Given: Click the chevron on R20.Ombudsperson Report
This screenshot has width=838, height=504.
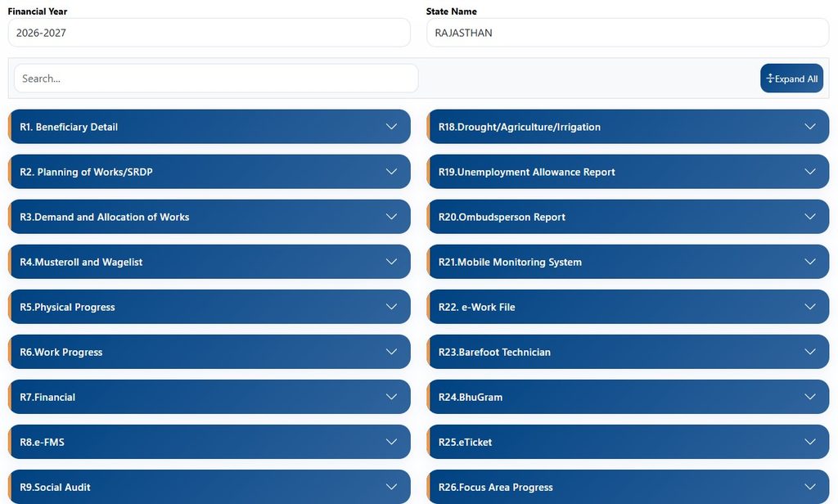Looking at the screenshot, I should point(810,217).
